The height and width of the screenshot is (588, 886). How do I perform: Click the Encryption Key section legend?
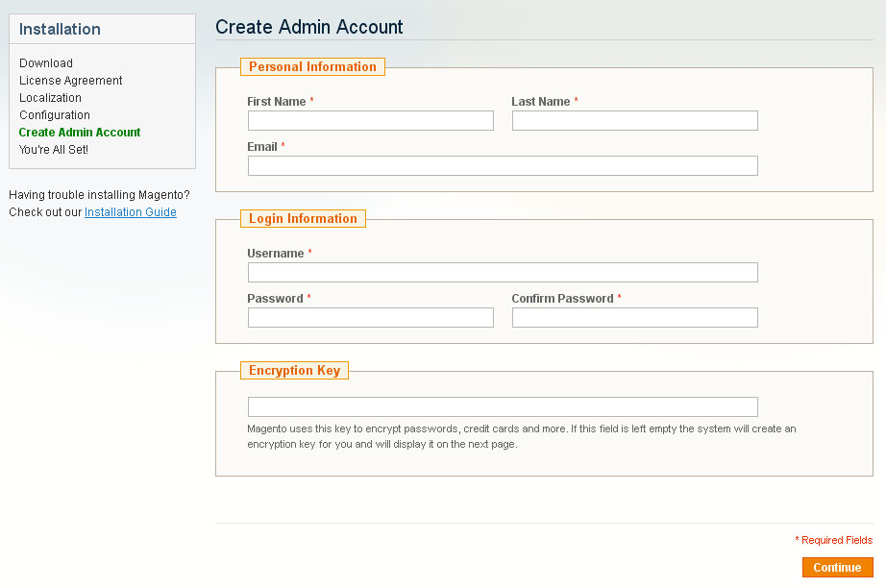(x=294, y=371)
